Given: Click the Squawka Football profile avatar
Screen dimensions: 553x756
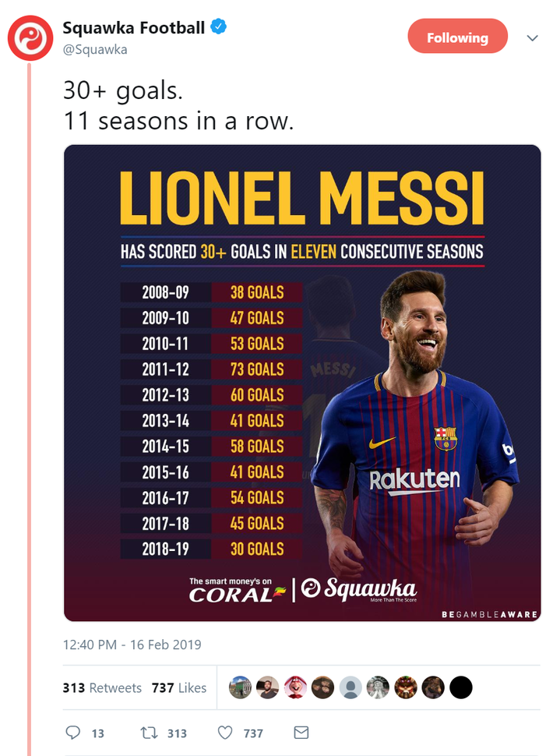Looking at the screenshot, I should coord(30,38).
